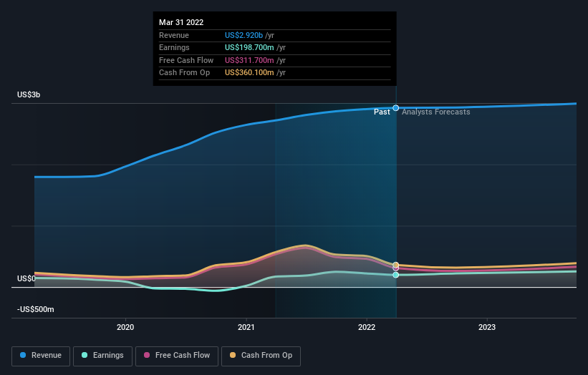588x375 pixels.
Task: Click the US$3b y-axis label
Action: (29, 94)
